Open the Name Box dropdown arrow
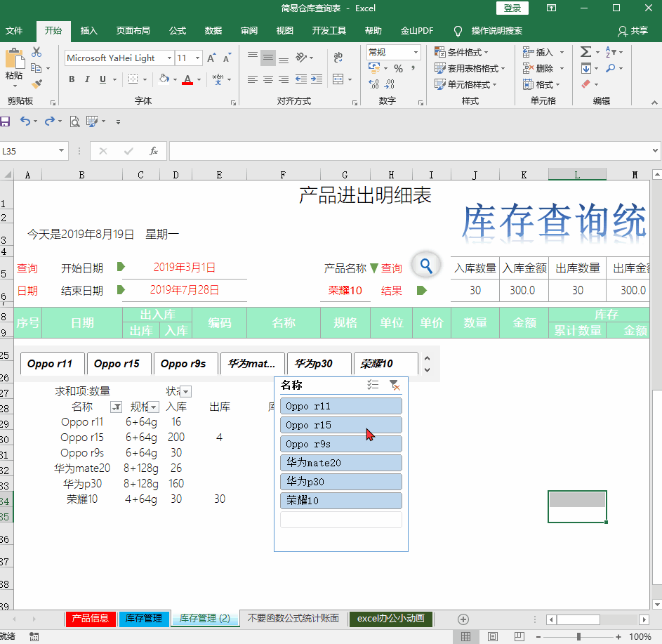This screenshot has width=662, height=644. click(x=61, y=151)
